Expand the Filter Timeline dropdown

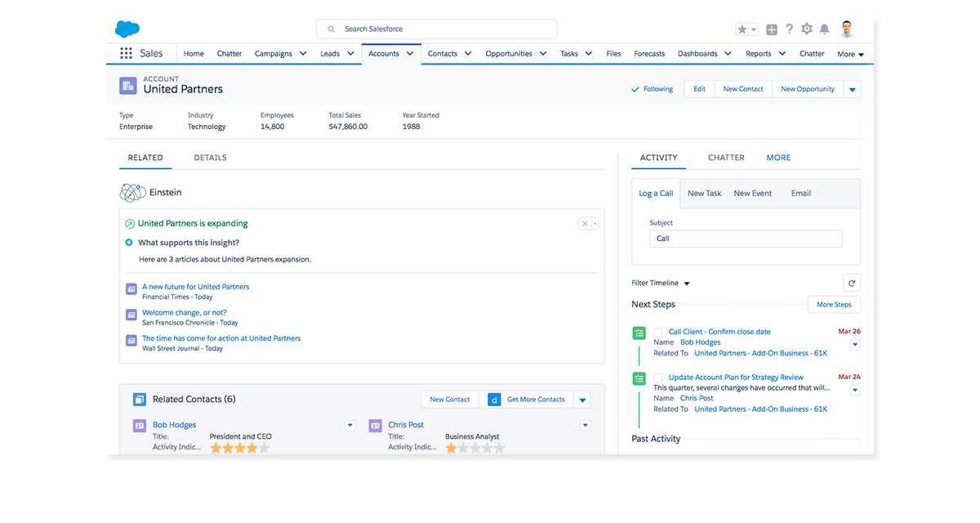pyautogui.click(x=686, y=284)
